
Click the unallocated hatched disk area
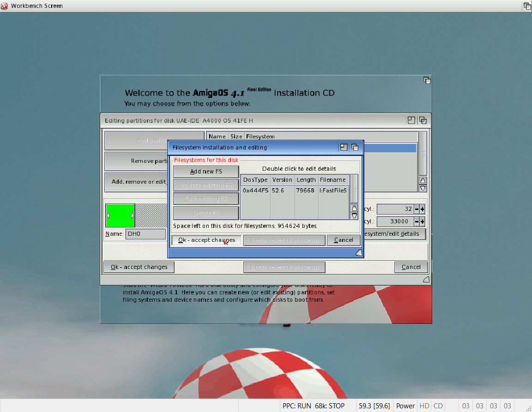[151, 215]
